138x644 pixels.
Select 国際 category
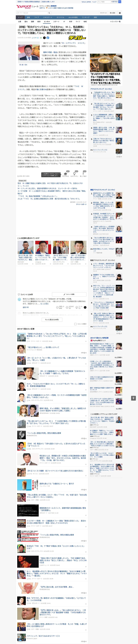click(x=32, y=21)
